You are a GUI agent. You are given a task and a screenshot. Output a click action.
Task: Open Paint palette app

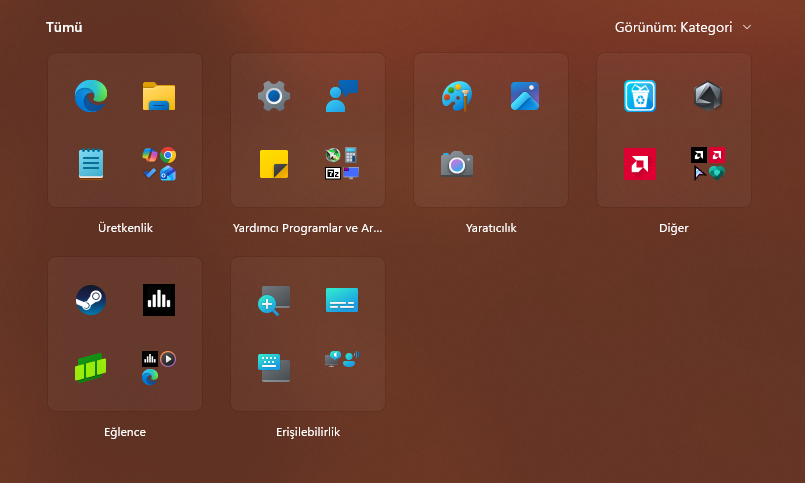[x=457, y=96]
